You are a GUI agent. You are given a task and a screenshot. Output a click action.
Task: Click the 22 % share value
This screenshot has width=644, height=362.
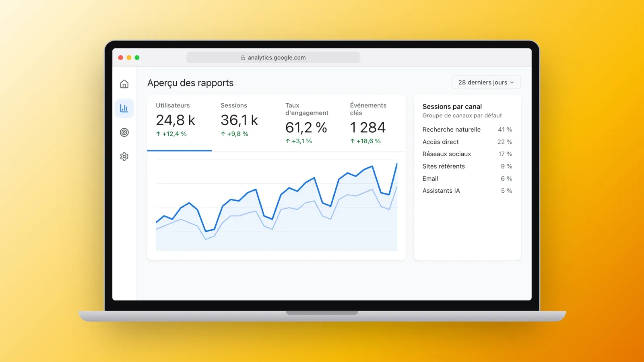coord(505,142)
